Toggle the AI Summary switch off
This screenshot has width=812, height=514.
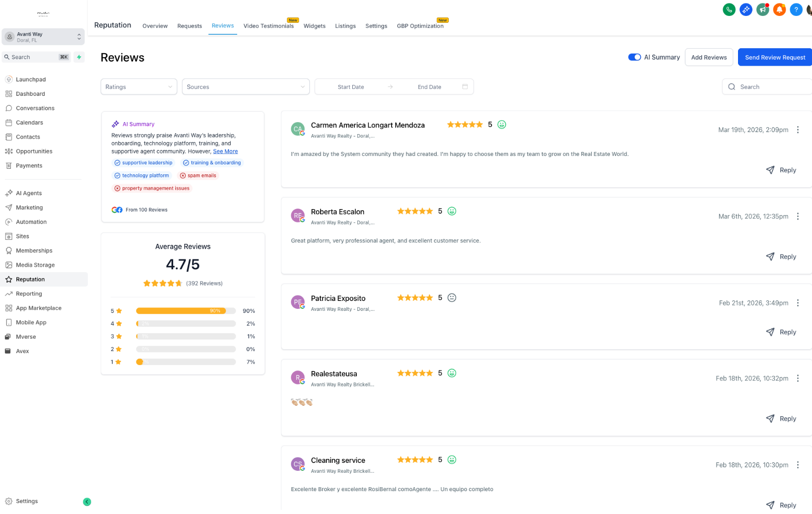(x=634, y=57)
